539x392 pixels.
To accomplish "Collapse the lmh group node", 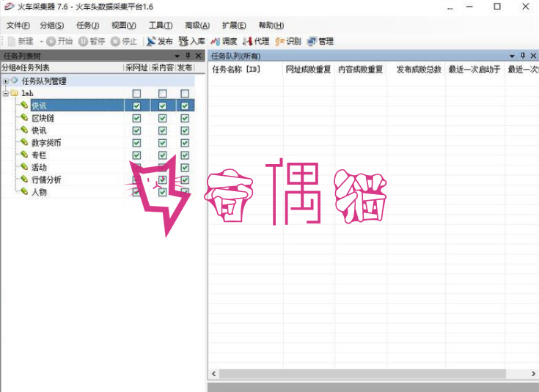I will (x=6, y=94).
